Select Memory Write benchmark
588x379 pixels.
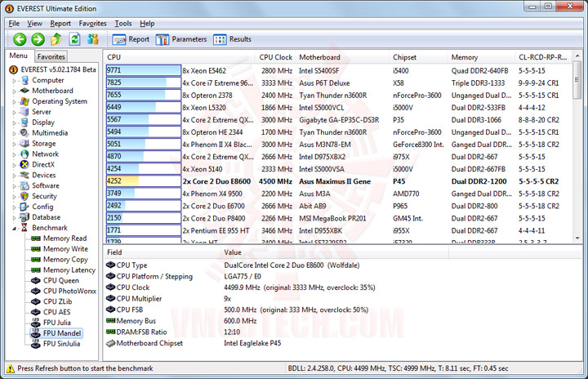tap(65, 249)
